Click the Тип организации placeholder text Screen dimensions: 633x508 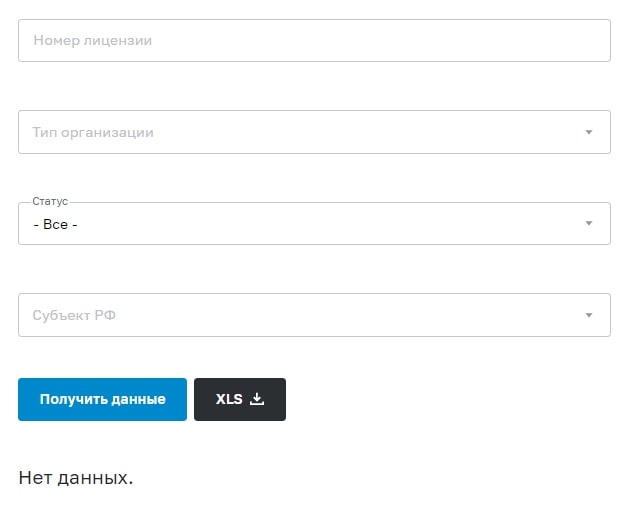93,132
